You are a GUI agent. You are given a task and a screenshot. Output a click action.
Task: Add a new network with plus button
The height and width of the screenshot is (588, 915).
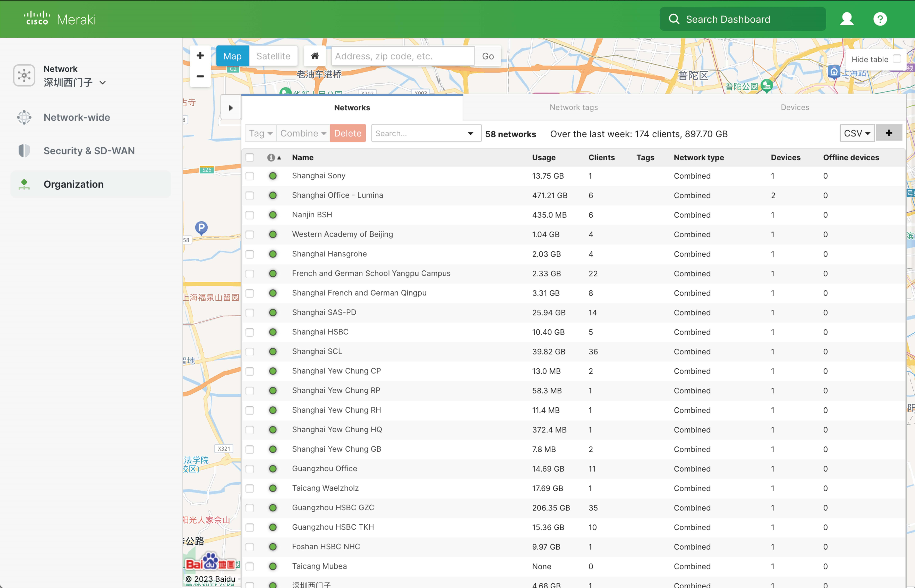click(x=889, y=133)
